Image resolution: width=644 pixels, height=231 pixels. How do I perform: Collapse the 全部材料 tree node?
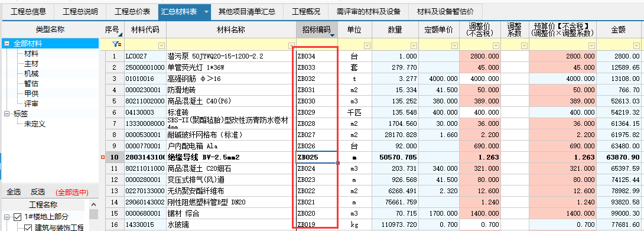7,44
